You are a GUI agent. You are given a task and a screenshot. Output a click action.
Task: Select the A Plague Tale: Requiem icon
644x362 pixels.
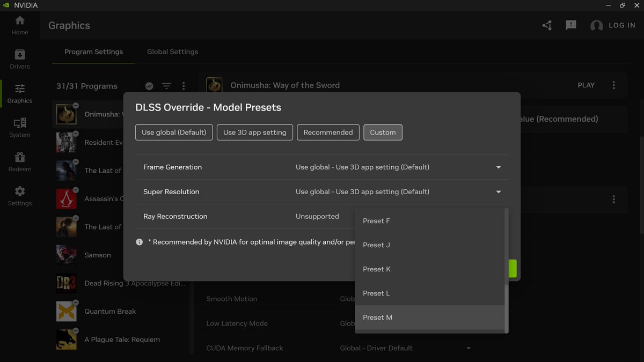pyautogui.click(x=67, y=339)
